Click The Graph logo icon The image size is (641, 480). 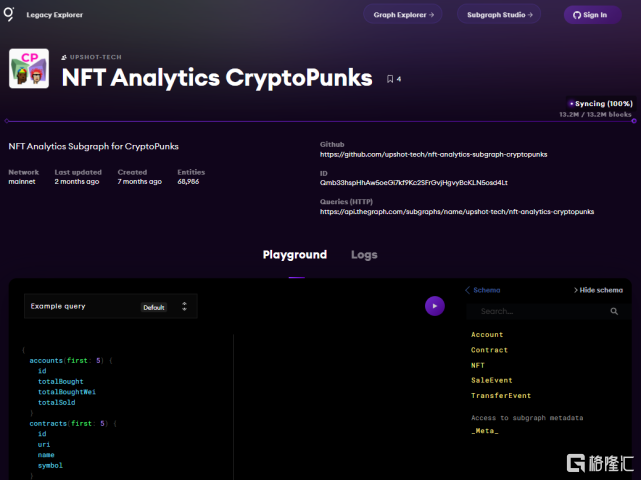[x=10, y=14]
